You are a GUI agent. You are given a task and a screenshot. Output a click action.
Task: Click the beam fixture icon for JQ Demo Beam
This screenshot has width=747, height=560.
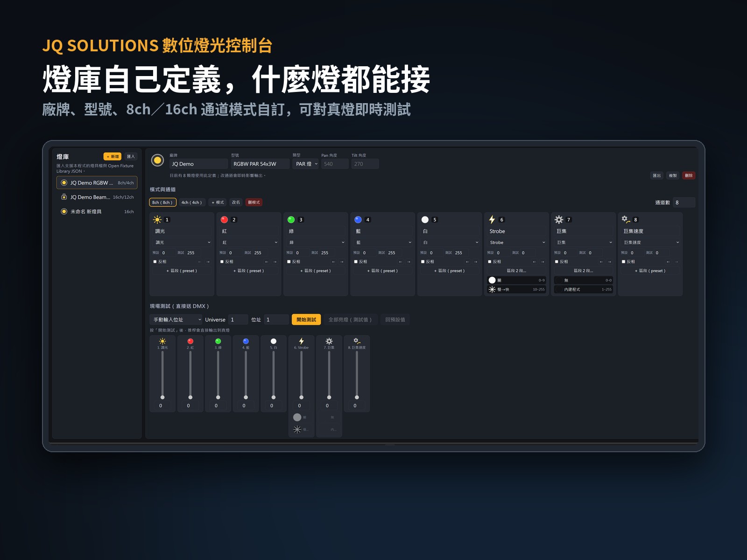point(64,197)
